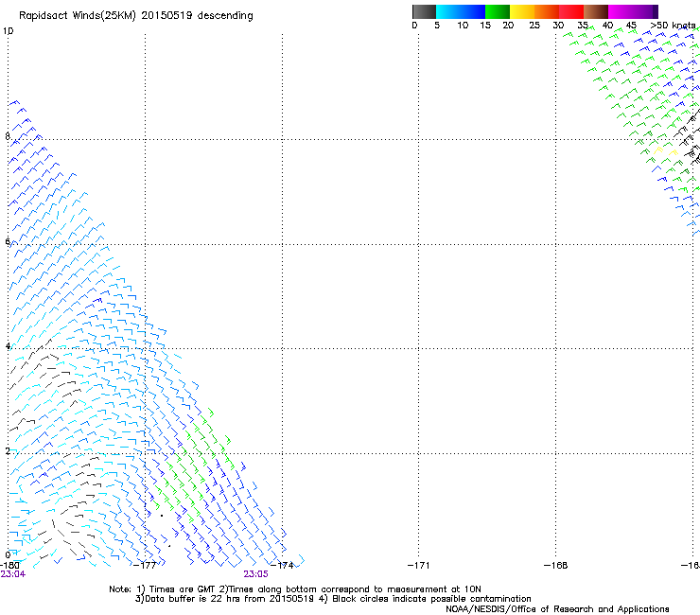Click the longitude axis label '-180'
Screen dimensions: 700x615
pos(9,566)
